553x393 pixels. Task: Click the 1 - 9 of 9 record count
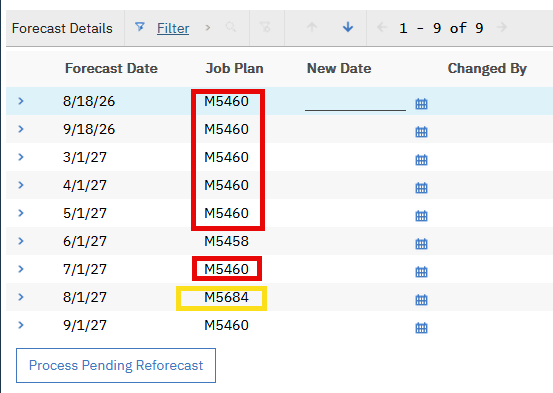(441, 28)
